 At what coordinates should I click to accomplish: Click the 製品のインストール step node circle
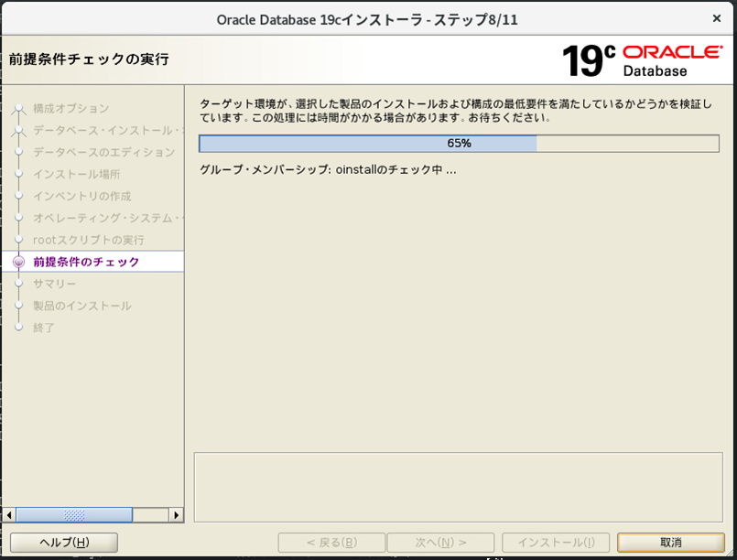pyautogui.click(x=18, y=305)
